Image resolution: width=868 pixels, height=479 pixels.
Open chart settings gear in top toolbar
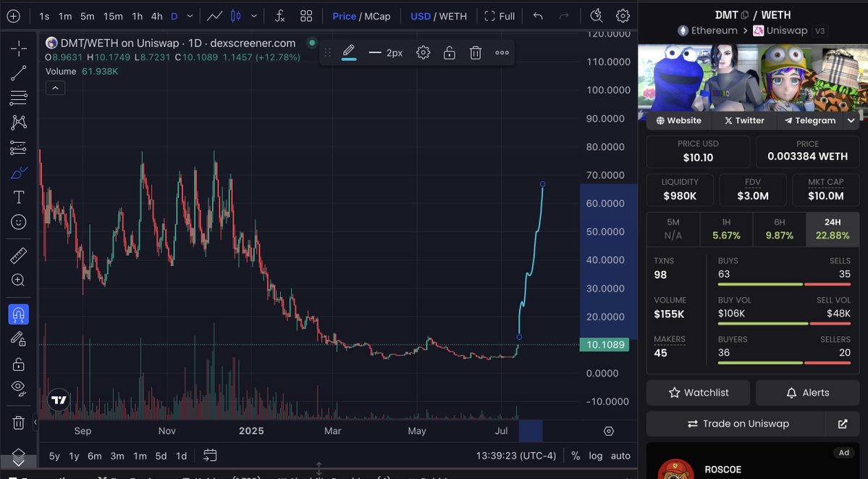(623, 16)
